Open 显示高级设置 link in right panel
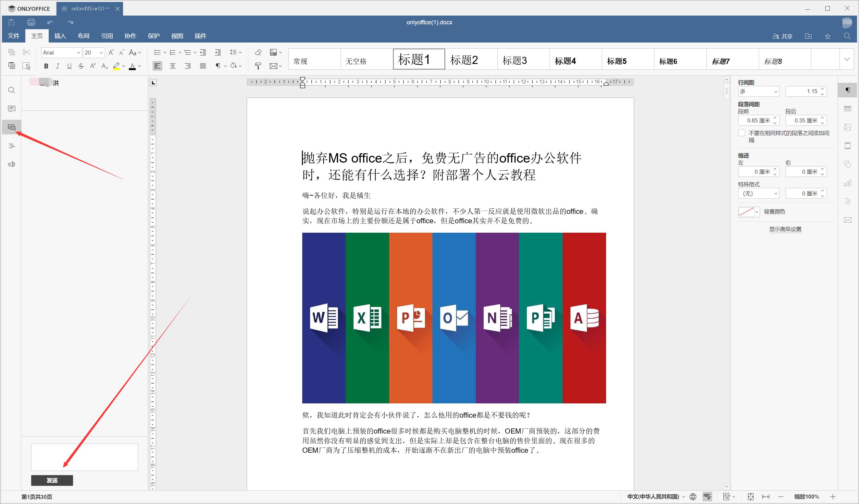Image resolution: width=859 pixels, height=504 pixels. [785, 229]
